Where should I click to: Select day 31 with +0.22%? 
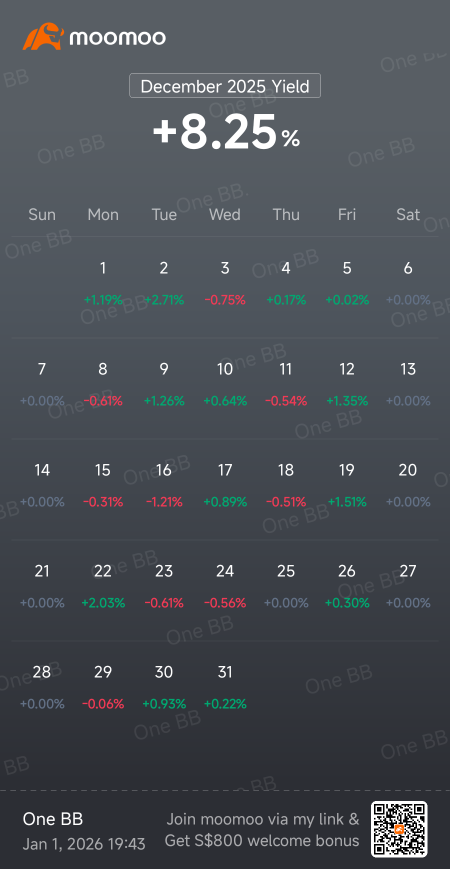pos(225,688)
